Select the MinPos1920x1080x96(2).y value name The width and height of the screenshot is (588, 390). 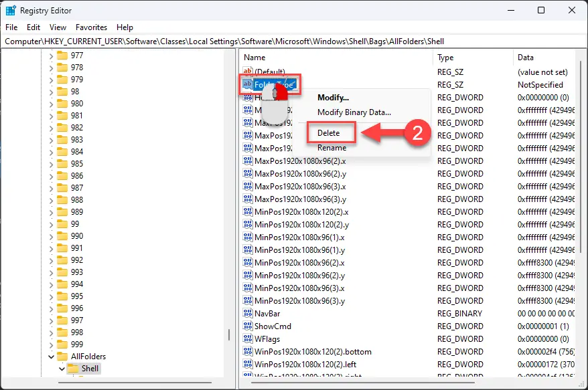(299, 276)
